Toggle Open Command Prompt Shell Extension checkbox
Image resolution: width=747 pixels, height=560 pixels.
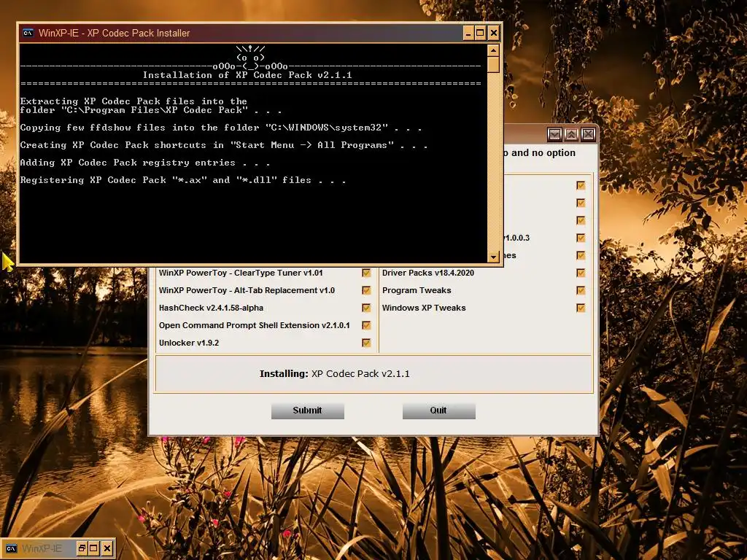pyautogui.click(x=366, y=325)
